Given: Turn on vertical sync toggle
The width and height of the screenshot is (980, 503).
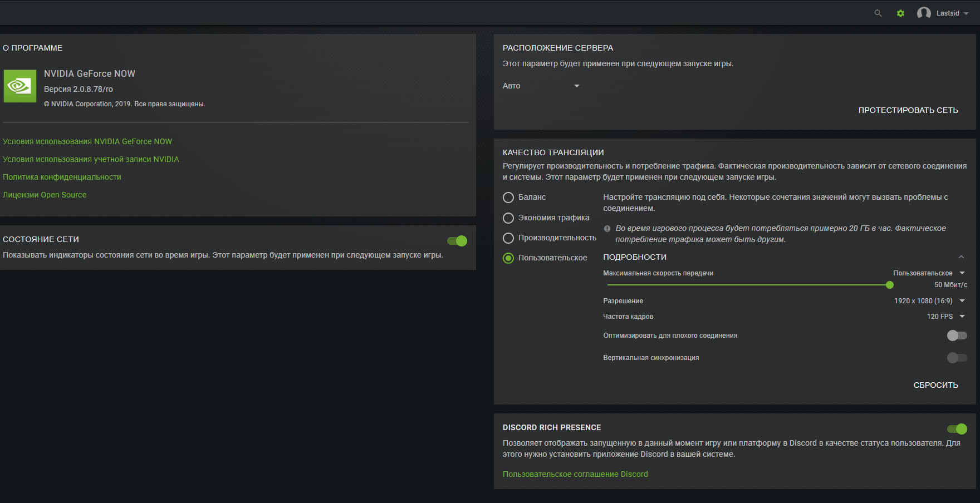Looking at the screenshot, I should tap(957, 358).
